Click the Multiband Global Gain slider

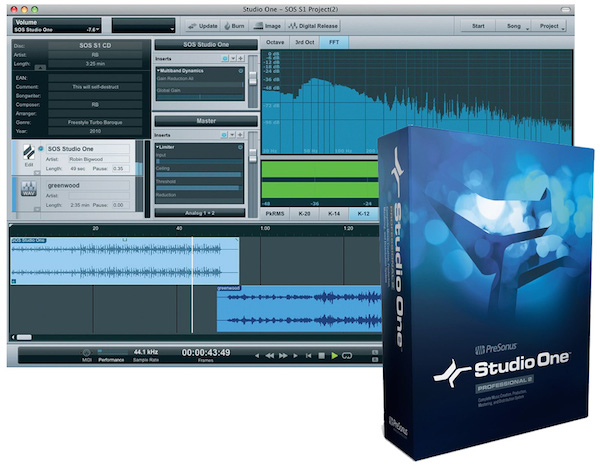200,97
